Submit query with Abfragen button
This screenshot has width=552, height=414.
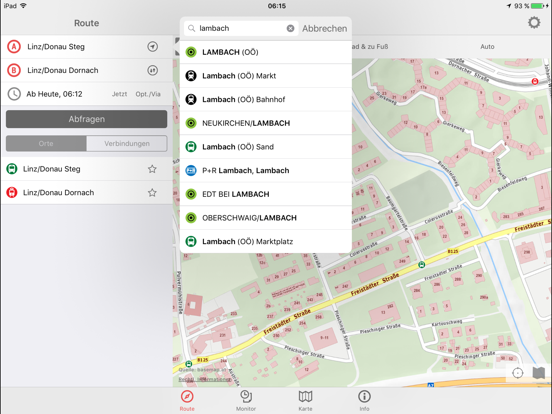point(87,119)
